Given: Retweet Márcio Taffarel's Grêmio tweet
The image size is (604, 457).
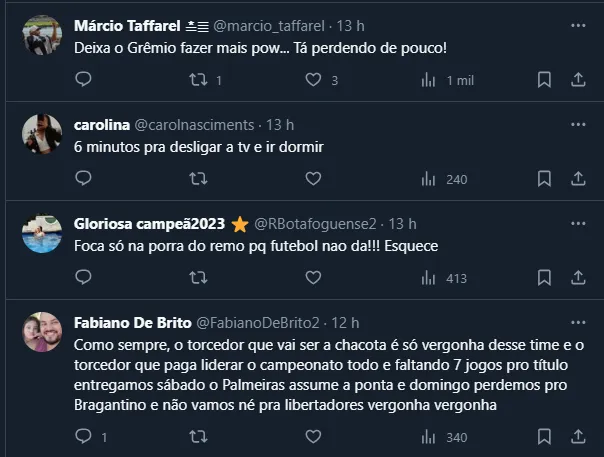Looking at the screenshot, I should click(199, 80).
